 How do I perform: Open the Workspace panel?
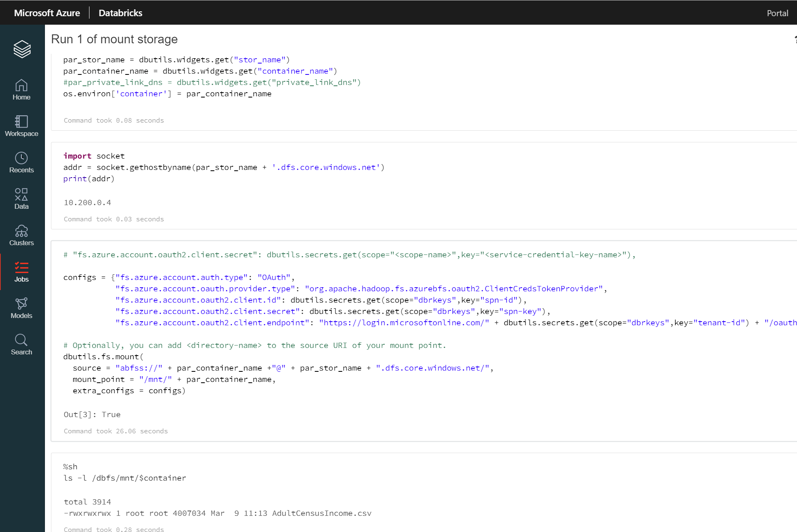21,126
